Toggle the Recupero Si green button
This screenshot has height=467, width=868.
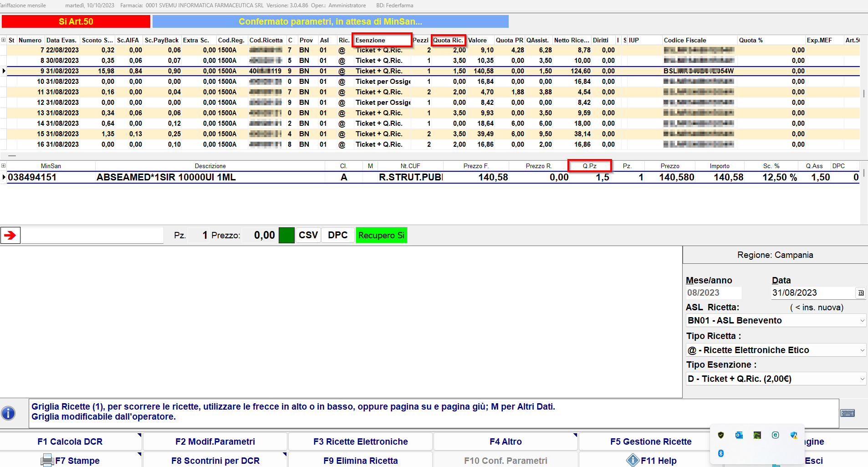click(381, 235)
